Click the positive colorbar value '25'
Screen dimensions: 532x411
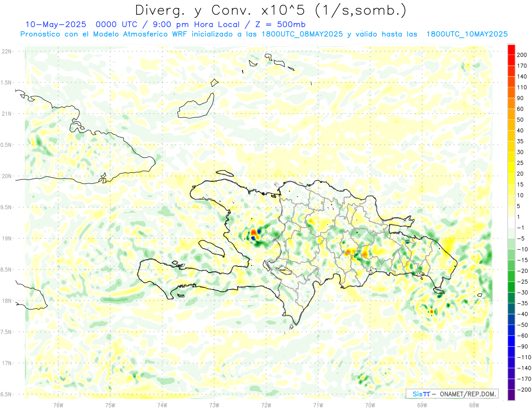click(x=520, y=163)
